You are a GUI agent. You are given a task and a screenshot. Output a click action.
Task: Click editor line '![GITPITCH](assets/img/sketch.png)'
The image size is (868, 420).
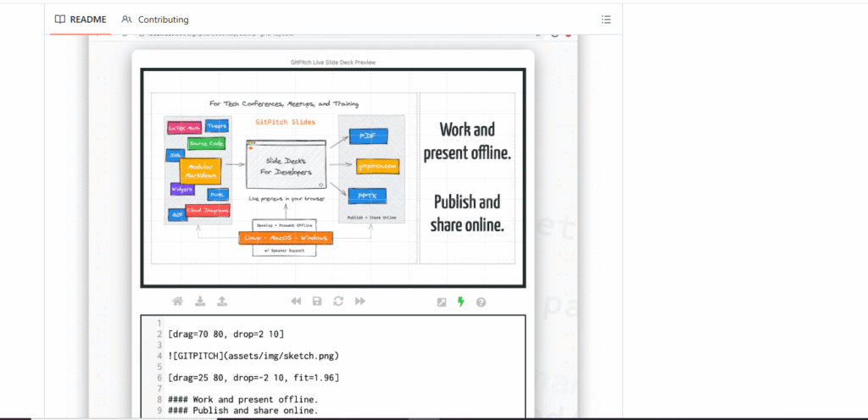tap(253, 356)
